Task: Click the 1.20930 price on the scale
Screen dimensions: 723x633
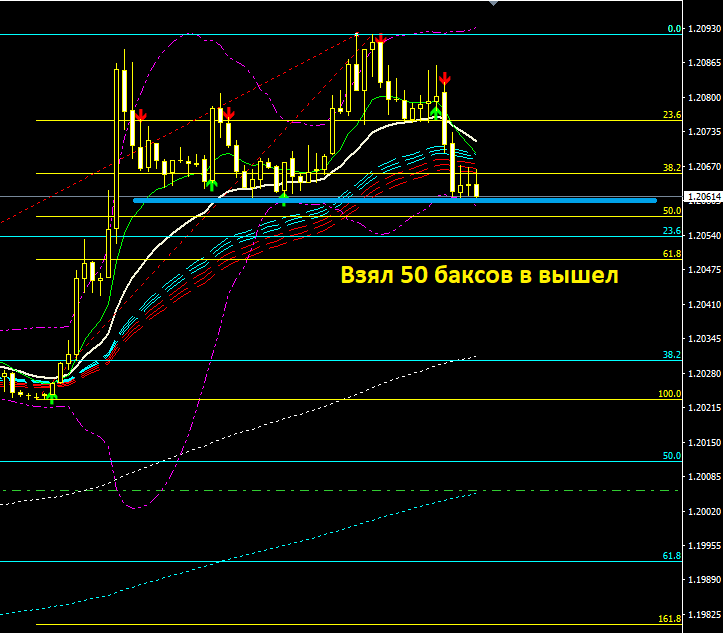Action: pos(704,29)
